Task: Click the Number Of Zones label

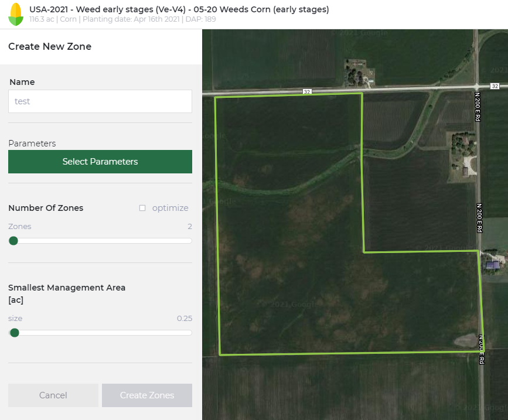Action: click(46, 208)
